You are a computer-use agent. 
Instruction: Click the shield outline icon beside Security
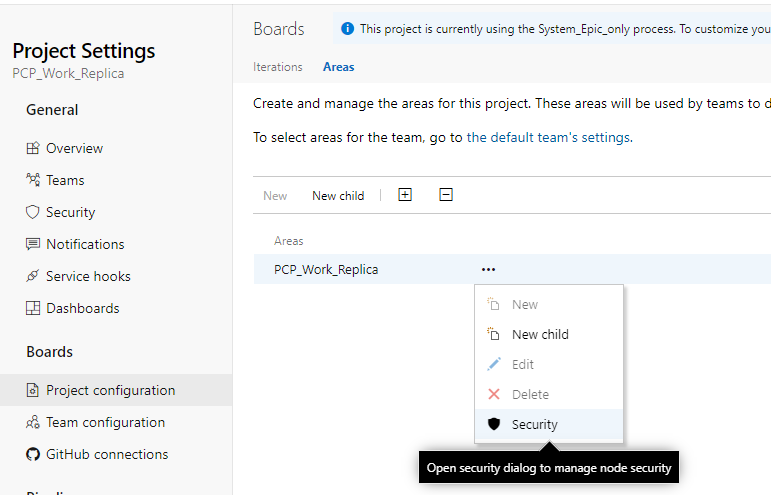[x=32, y=212]
